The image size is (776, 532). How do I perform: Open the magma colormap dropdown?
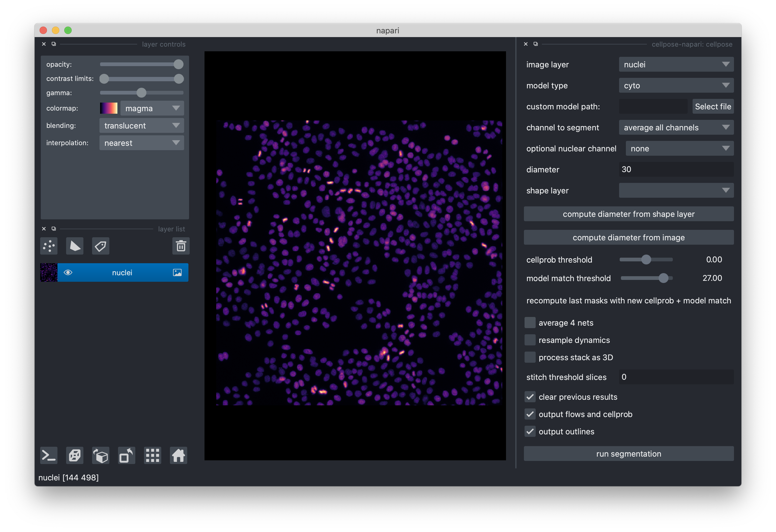pos(152,108)
